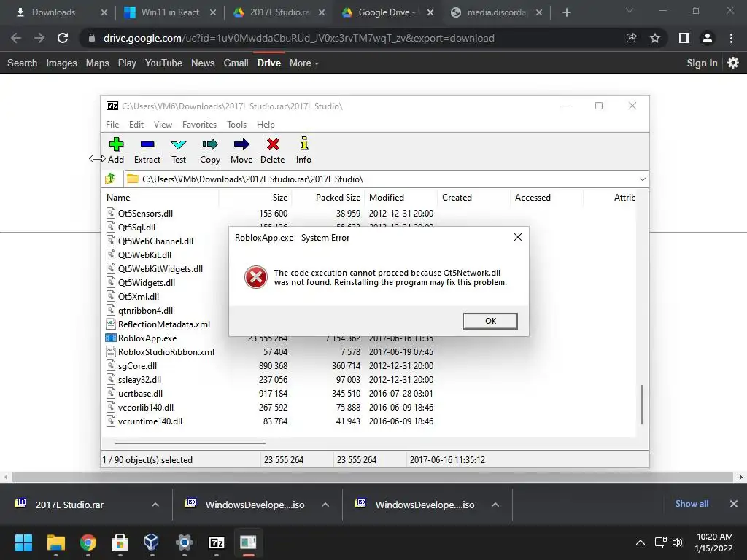Expand options for second WindowsDevelope iso download
The width and height of the screenshot is (747, 560).
(495, 505)
